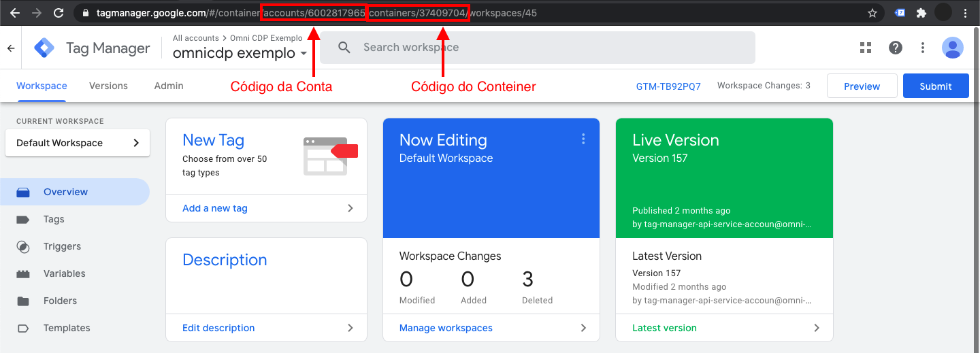Screen dimensions: 980x353
Task: Click the Folders folder icon
Action: click(23, 301)
